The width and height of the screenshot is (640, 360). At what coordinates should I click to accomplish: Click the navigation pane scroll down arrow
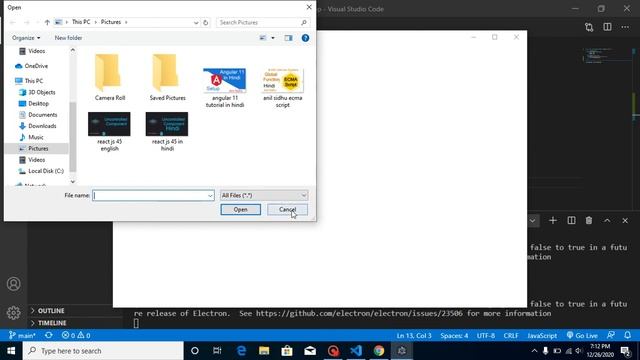(x=73, y=182)
